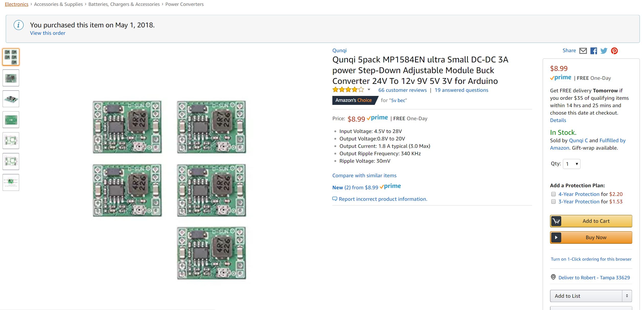The height and width of the screenshot is (310, 644).
Task: Enable the 3-Year Protection plan checkbox
Action: (554, 202)
